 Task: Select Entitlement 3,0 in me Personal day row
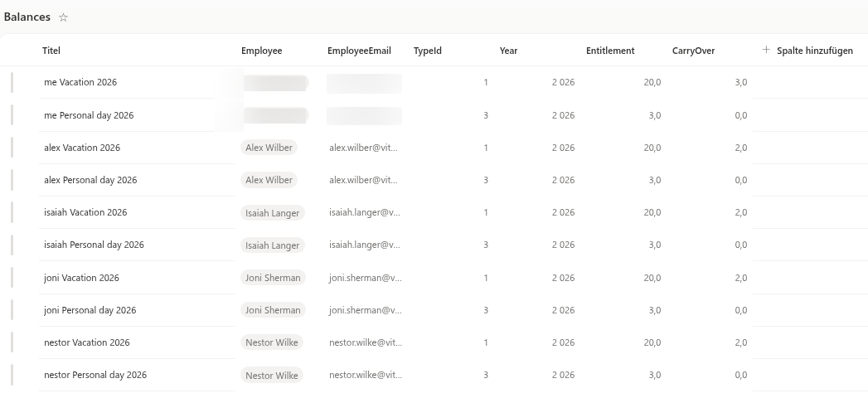[654, 115]
